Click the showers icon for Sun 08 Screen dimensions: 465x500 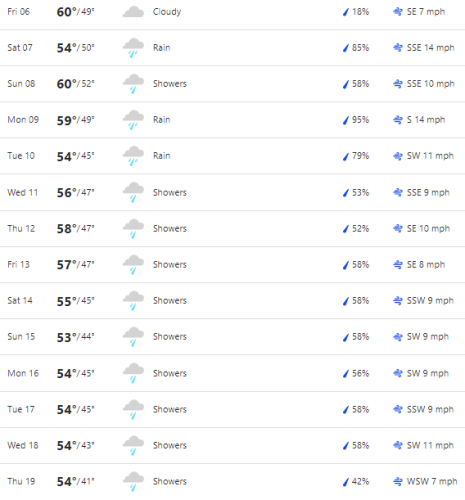click(133, 84)
